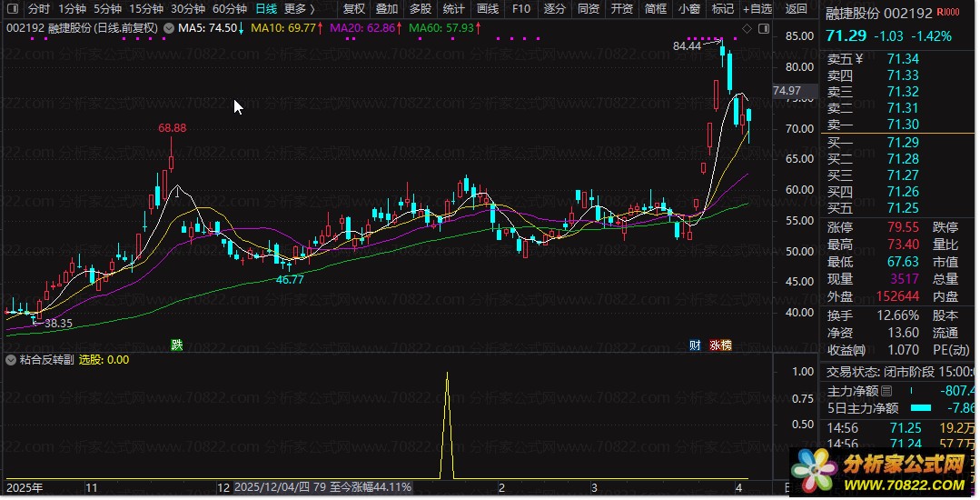Screen dimensions: 980x500
Task: Click the 粘合反转副 indicator name
Action: tap(47, 360)
